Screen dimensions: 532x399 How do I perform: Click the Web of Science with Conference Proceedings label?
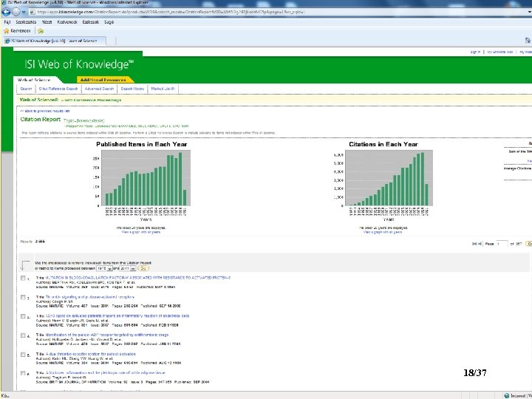click(x=70, y=100)
